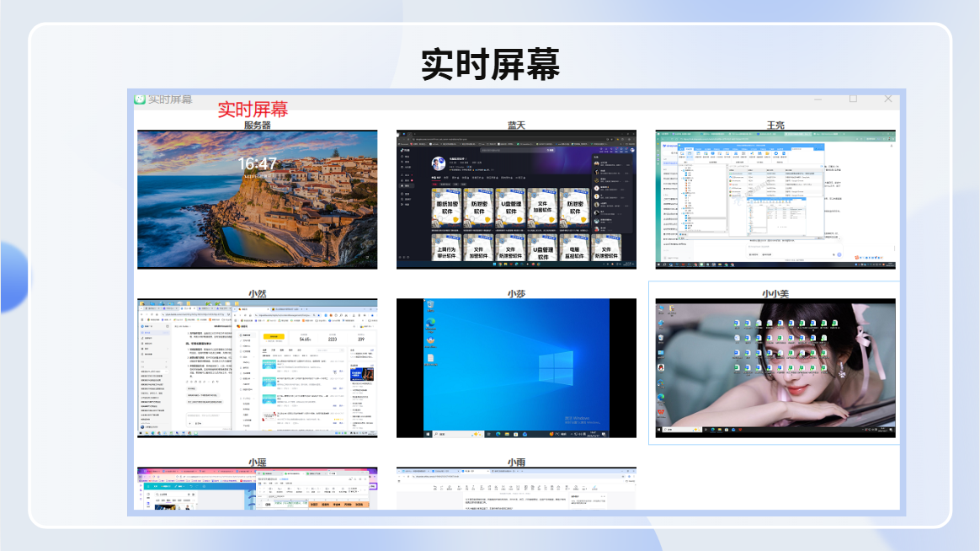Click the 小小美 name label
This screenshot has height=551, width=980.
pos(775,293)
